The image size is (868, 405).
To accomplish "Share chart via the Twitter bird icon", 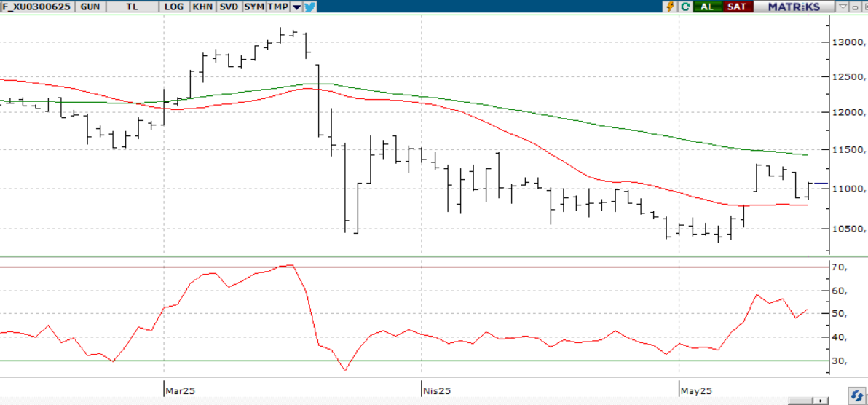I will pos(309,7).
